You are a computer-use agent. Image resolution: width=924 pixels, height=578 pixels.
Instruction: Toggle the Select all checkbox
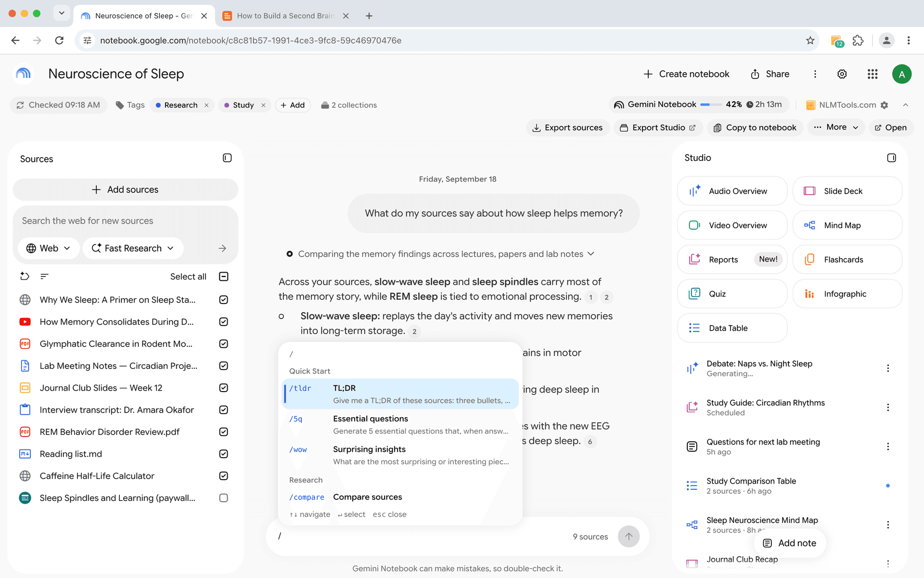click(x=223, y=276)
